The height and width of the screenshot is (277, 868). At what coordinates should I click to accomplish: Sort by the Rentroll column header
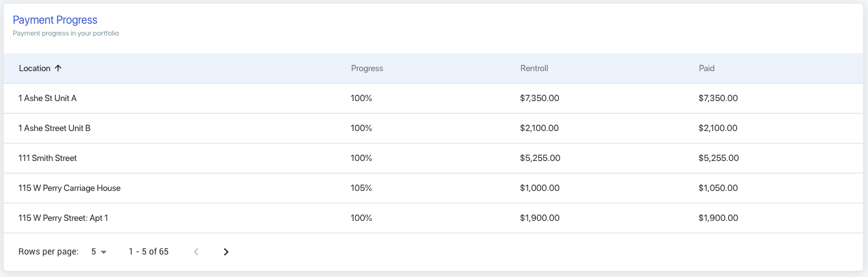(x=534, y=69)
